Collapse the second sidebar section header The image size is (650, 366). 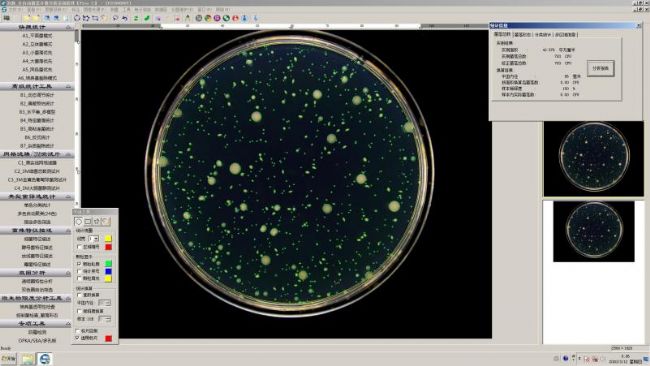pos(37,87)
